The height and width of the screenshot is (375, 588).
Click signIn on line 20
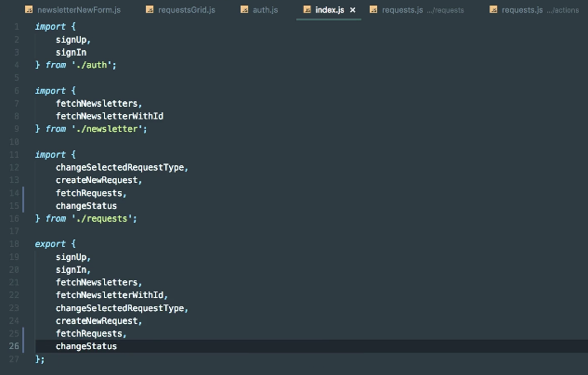(72, 270)
